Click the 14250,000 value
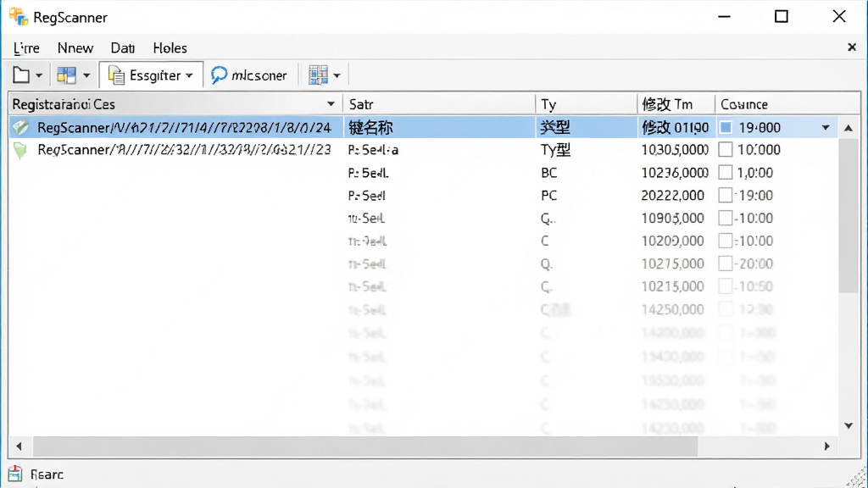The width and height of the screenshot is (868, 488). pyautogui.click(x=672, y=309)
